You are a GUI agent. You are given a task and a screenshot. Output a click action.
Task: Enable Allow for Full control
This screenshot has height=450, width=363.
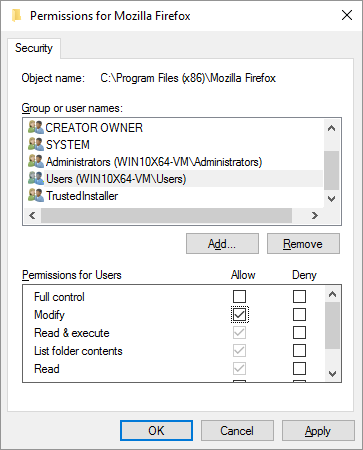[239, 296]
